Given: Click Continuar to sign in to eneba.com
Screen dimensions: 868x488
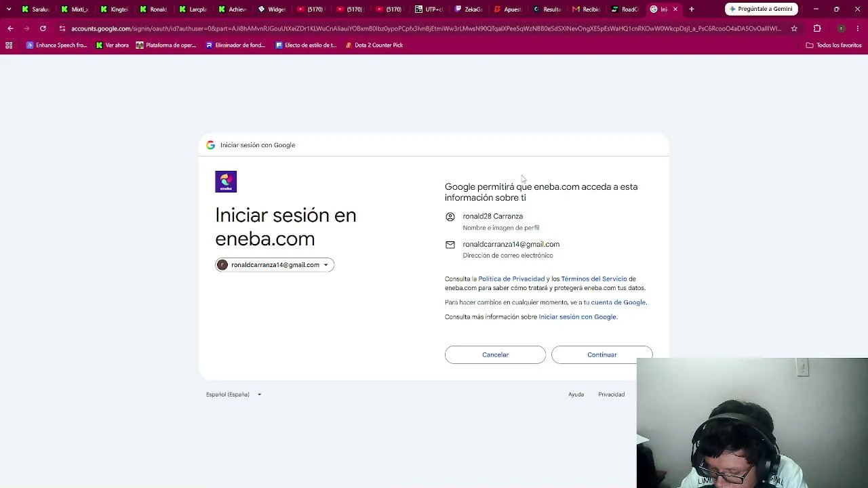Looking at the screenshot, I should pos(601,354).
